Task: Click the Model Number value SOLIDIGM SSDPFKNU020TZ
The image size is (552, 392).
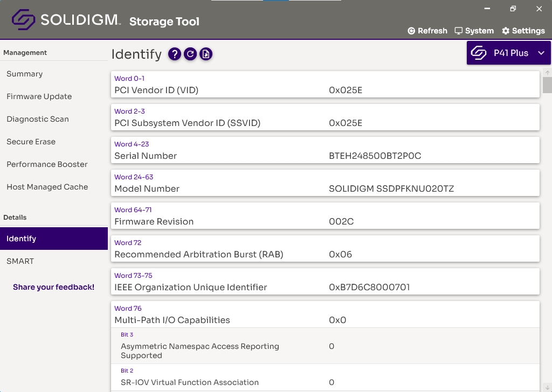Action: pyautogui.click(x=391, y=189)
